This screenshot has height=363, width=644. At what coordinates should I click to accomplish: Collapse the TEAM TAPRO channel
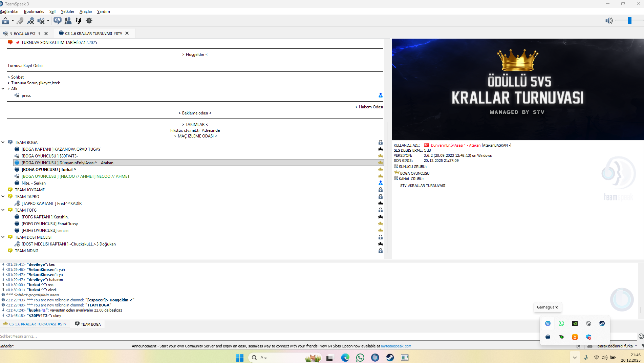coord(3,196)
